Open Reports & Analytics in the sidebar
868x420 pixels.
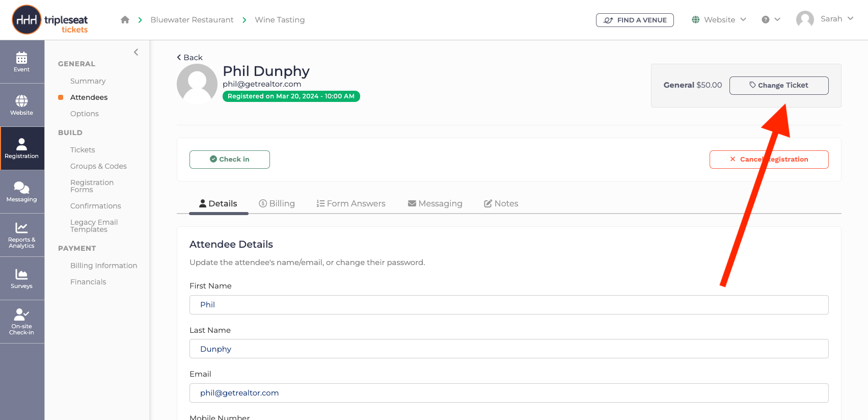click(22, 235)
